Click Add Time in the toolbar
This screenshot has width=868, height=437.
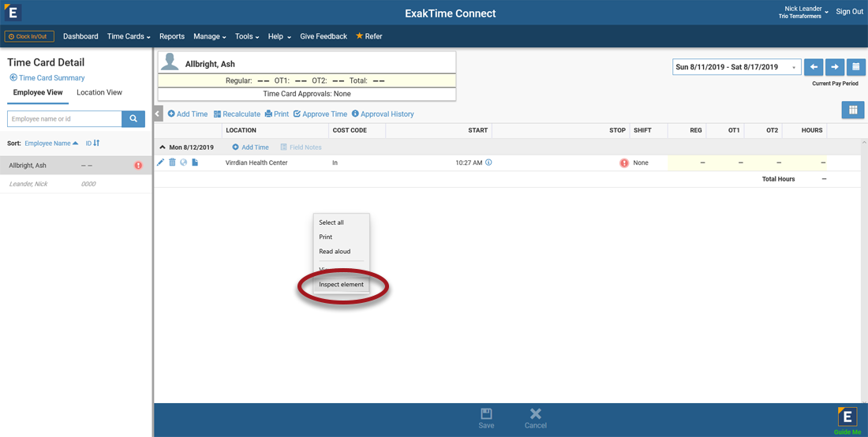(188, 114)
